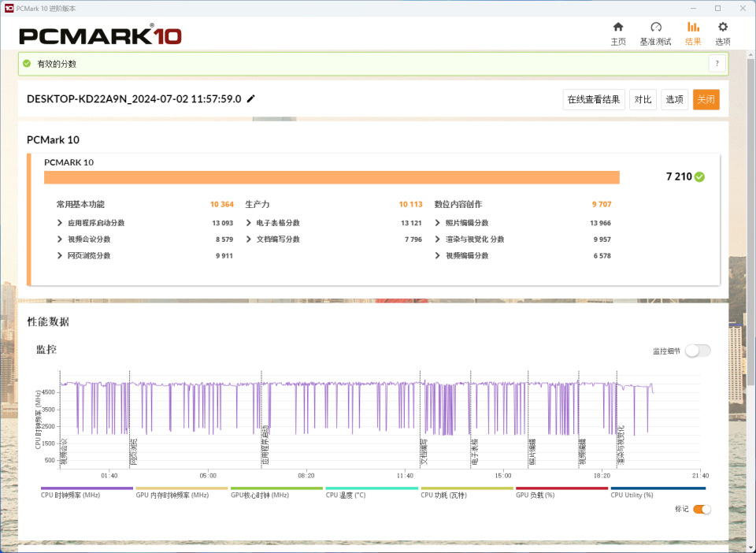Click the orange PCMARK 10 score bar
The width and height of the screenshot is (756, 553).
pyautogui.click(x=332, y=177)
